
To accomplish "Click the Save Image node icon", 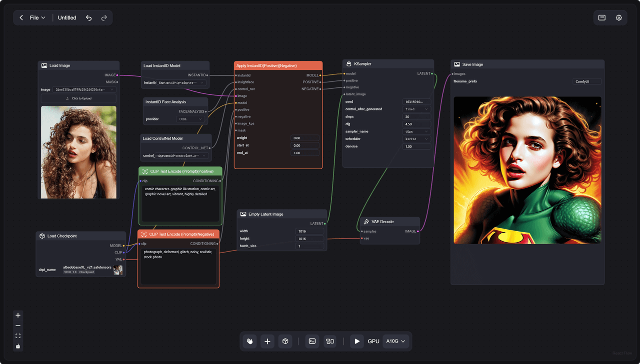I will click(x=457, y=64).
